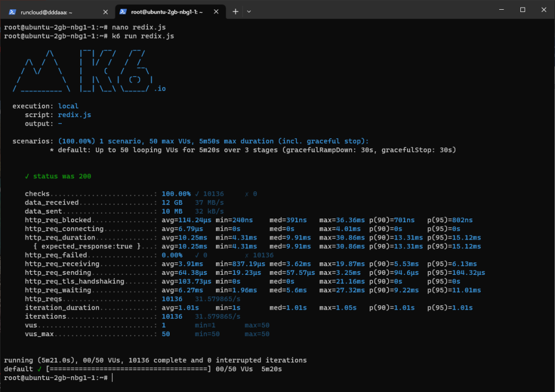Click the expected_response:true row label
This screenshot has height=392, width=555.
[x=87, y=247]
